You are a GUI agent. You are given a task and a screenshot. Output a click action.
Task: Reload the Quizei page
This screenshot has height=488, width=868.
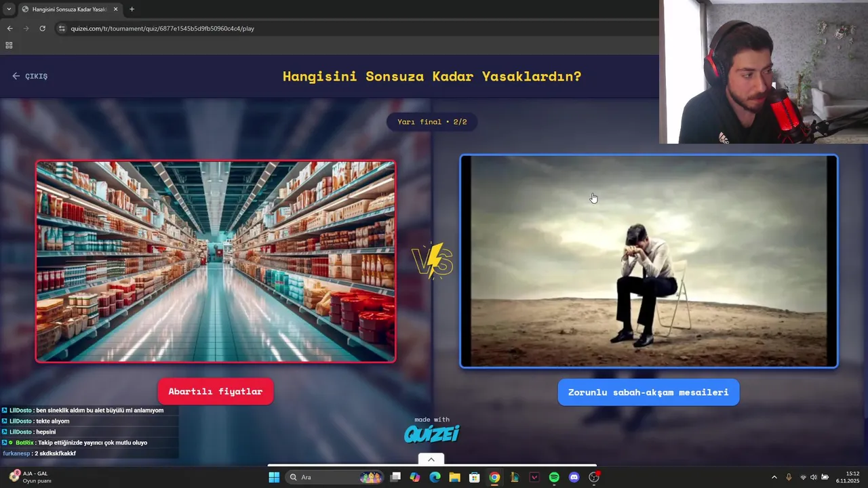click(42, 28)
